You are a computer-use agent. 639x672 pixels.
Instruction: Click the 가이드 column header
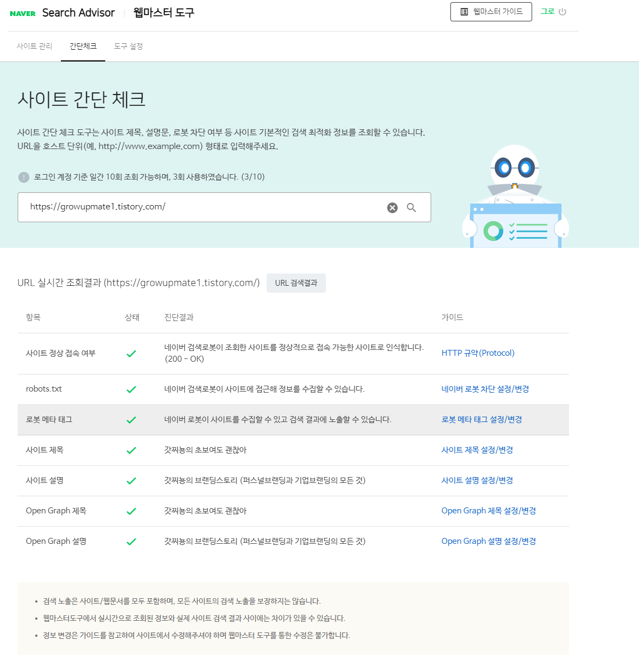[453, 317]
